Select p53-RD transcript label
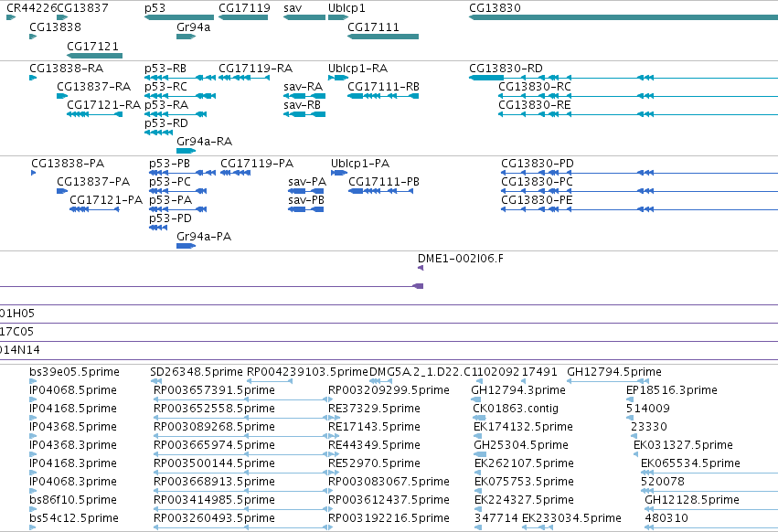778x532 pixels. (x=166, y=123)
